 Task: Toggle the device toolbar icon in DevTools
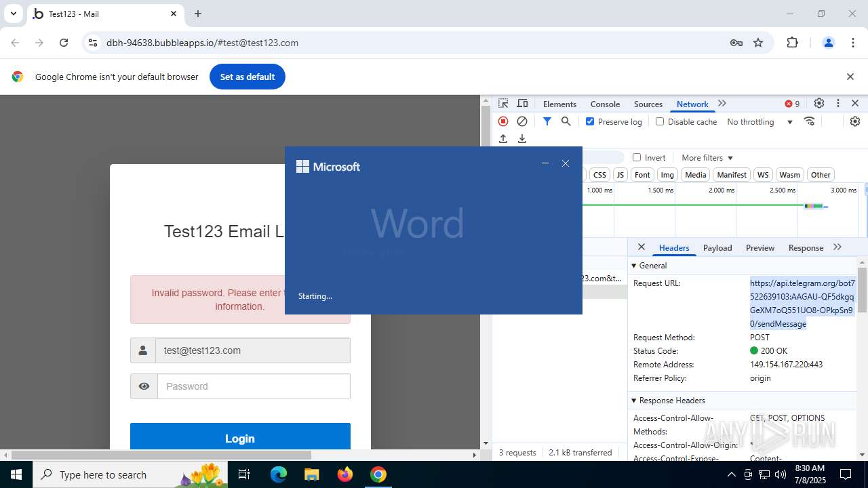pyautogui.click(x=522, y=104)
